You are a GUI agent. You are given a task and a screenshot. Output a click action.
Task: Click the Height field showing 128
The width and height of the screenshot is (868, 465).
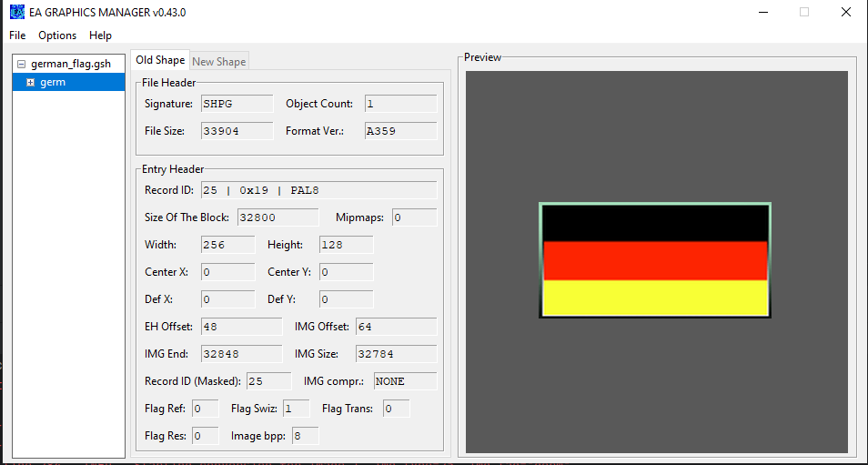tap(347, 245)
